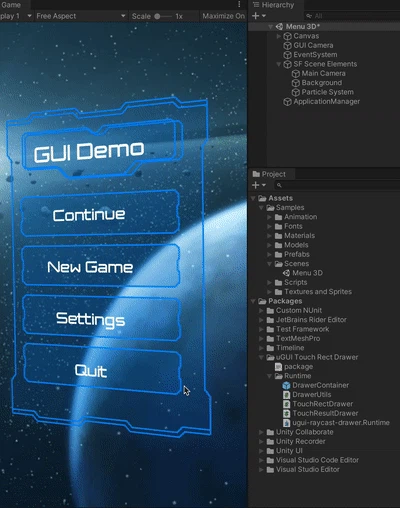Click the Project search field

[x=338, y=185]
